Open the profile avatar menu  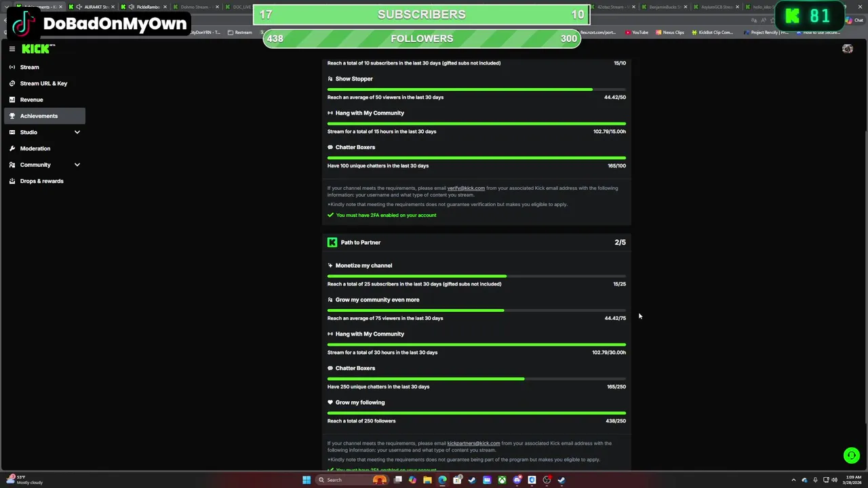(847, 49)
